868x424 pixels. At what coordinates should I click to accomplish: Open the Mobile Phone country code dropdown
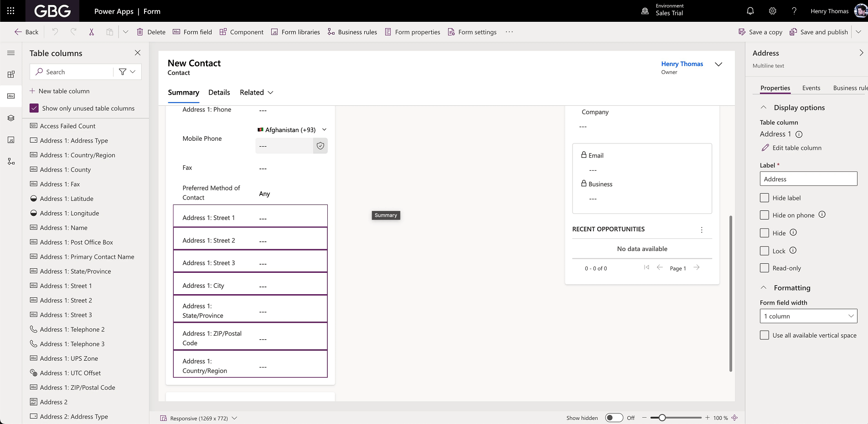pos(324,130)
